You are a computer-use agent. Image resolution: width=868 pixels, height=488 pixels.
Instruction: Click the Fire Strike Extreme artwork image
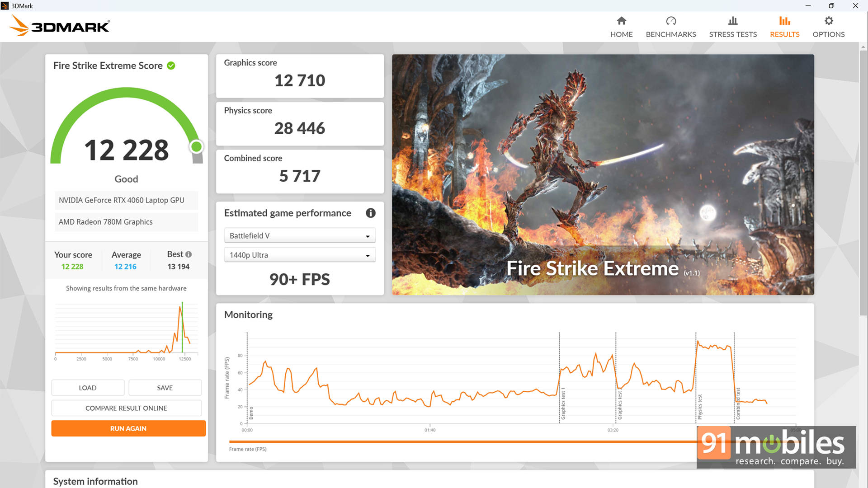point(603,175)
